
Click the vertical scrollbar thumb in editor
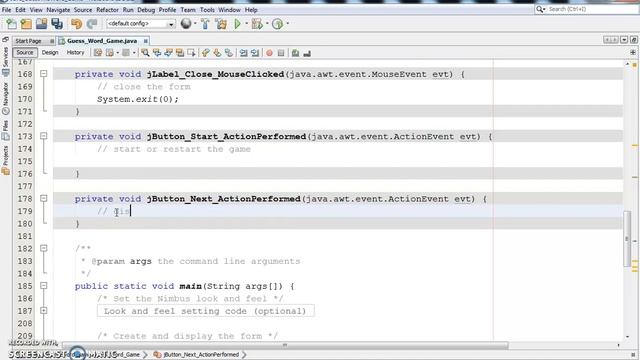click(627, 239)
